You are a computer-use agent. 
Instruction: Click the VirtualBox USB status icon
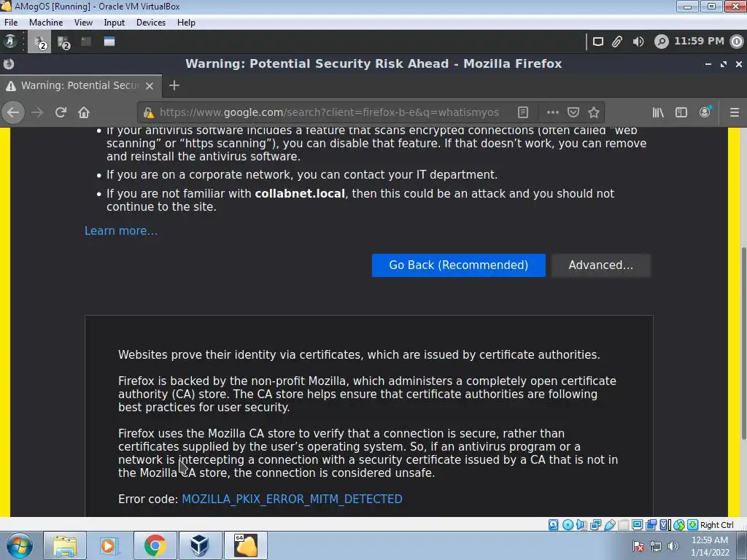click(609, 525)
